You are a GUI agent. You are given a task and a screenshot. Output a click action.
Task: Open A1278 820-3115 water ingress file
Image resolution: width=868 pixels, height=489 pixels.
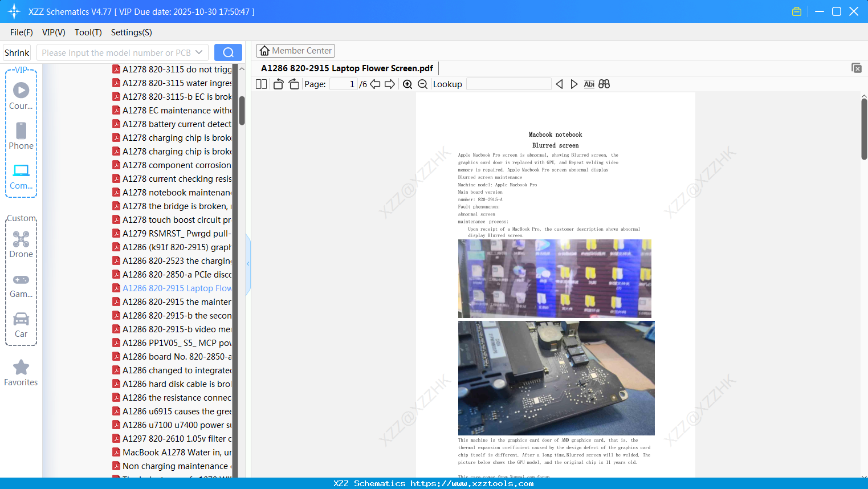tap(172, 83)
